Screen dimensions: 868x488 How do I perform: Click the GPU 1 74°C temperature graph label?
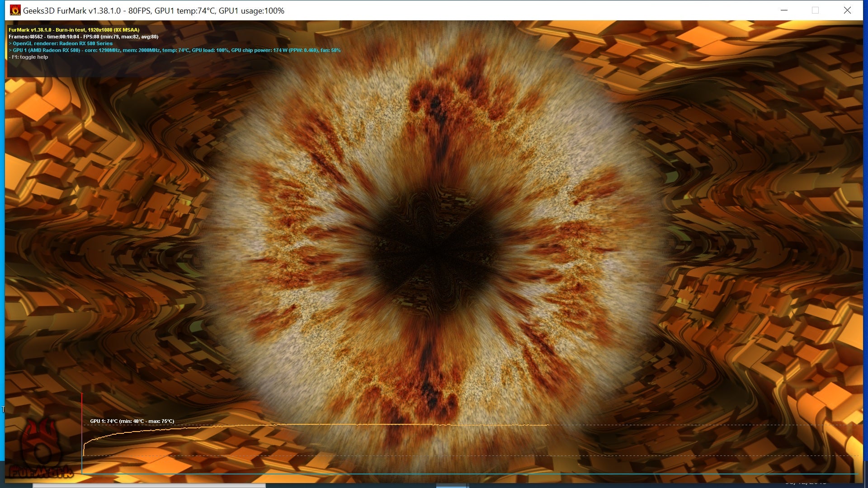tap(132, 421)
